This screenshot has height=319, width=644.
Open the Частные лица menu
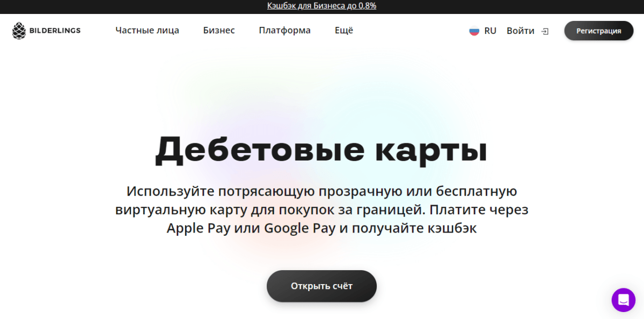coord(147,31)
